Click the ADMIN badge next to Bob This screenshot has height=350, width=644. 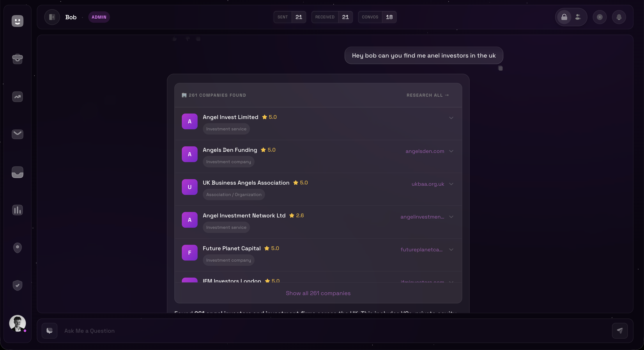[99, 17]
